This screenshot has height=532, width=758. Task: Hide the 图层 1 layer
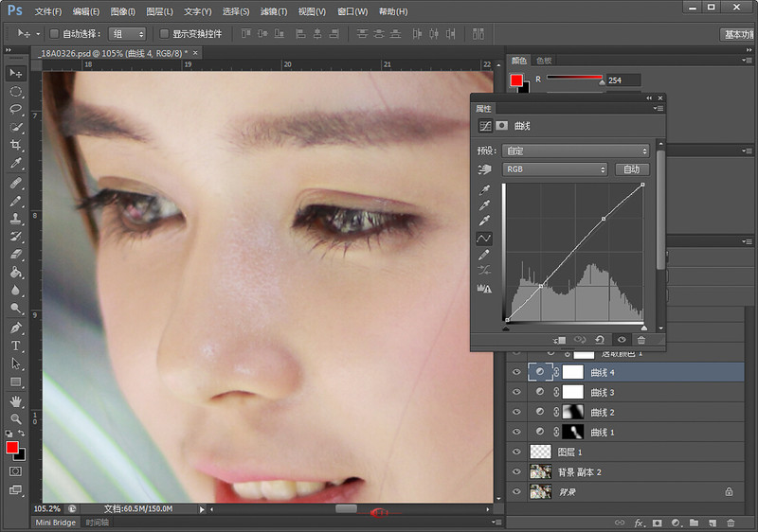516,452
